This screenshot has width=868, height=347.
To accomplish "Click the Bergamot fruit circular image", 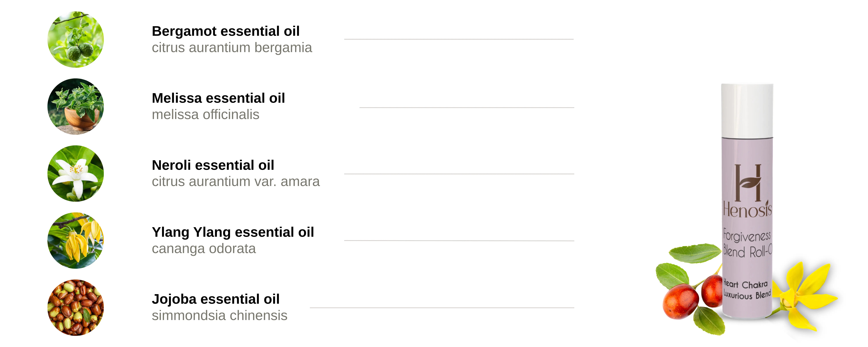I will [x=75, y=39].
